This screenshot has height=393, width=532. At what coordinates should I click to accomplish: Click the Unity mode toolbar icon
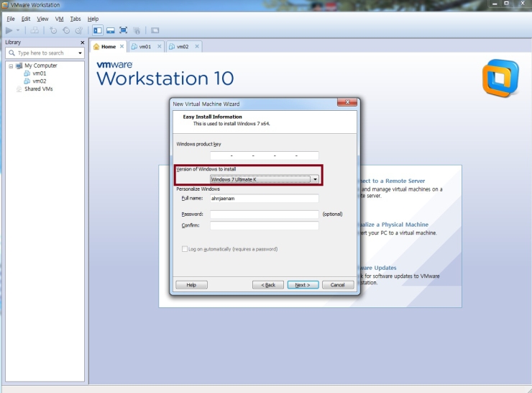[136, 30]
